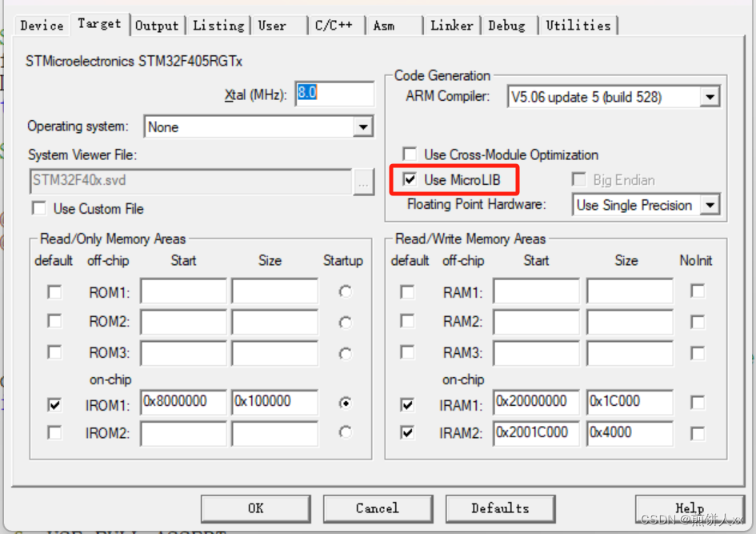Screen dimensions: 756x534
Task: Click the OK button
Action: (255, 508)
